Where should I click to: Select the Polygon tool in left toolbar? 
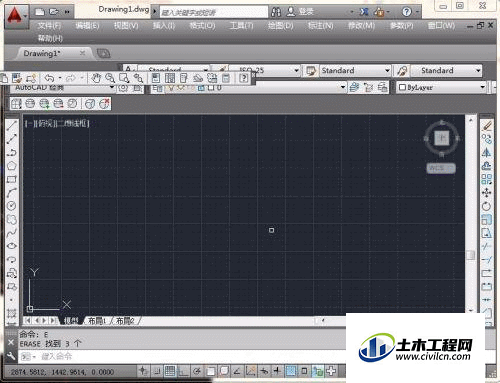[x=12, y=166]
